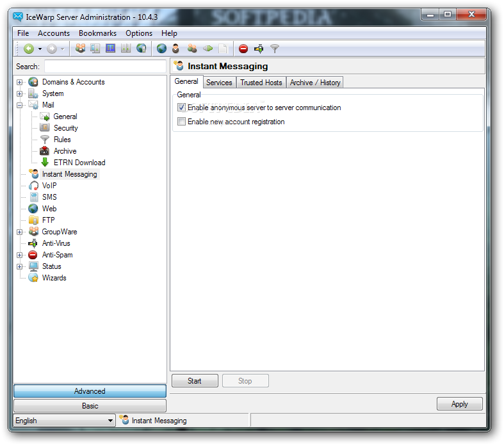Select Archive under the Mail node
This screenshot has height=445, width=504.
coord(65,151)
